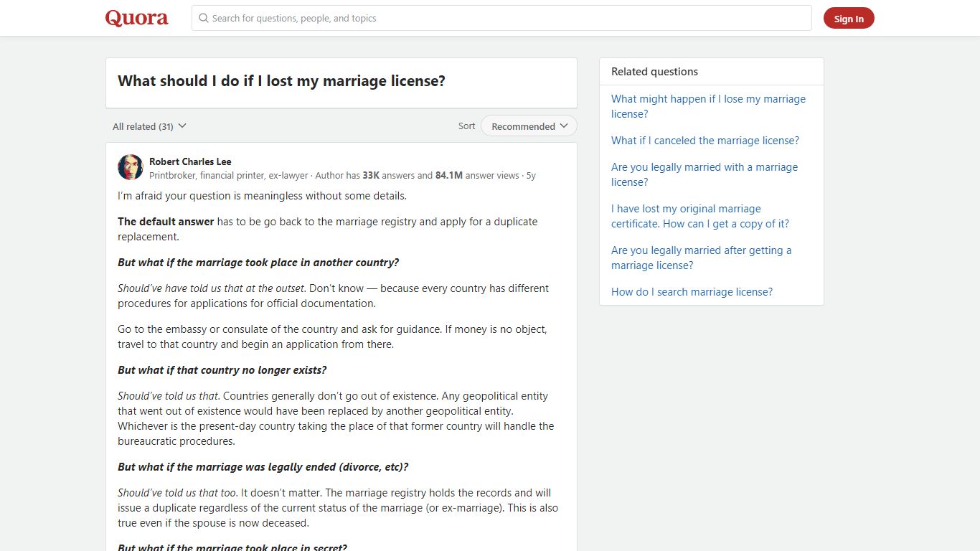Image resolution: width=980 pixels, height=551 pixels.
Task: Open 'Are you legally married after getting a marriage license?'
Action: [702, 258]
